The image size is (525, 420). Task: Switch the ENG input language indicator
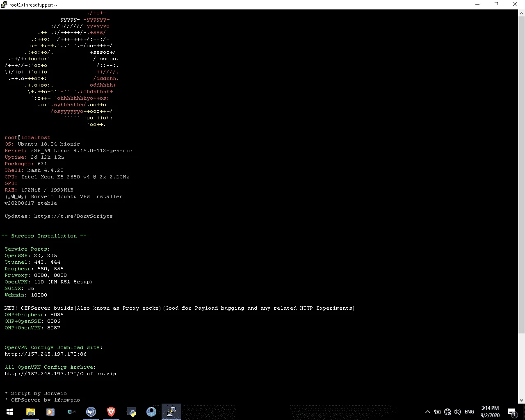(x=469, y=412)
